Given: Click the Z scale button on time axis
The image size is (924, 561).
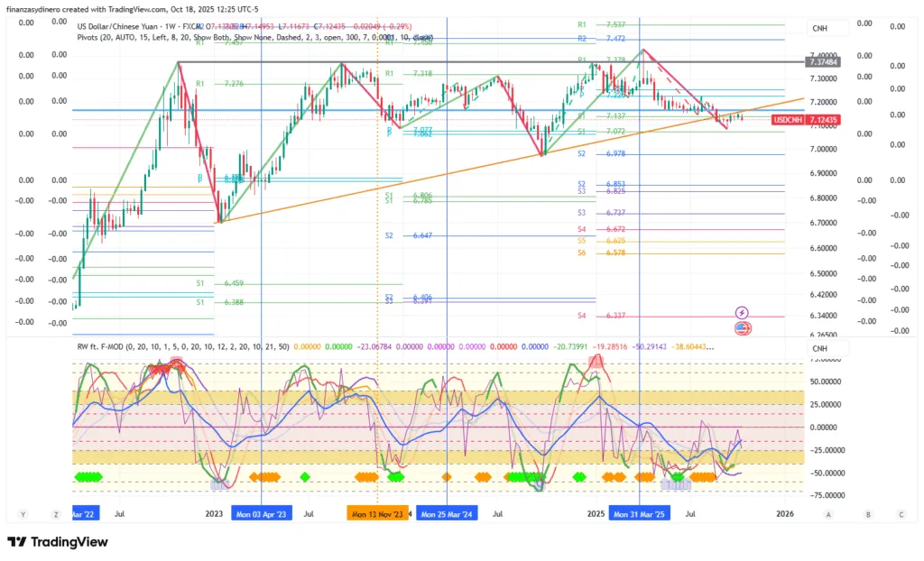Looking at the screenshot, I should click(55, 514).
